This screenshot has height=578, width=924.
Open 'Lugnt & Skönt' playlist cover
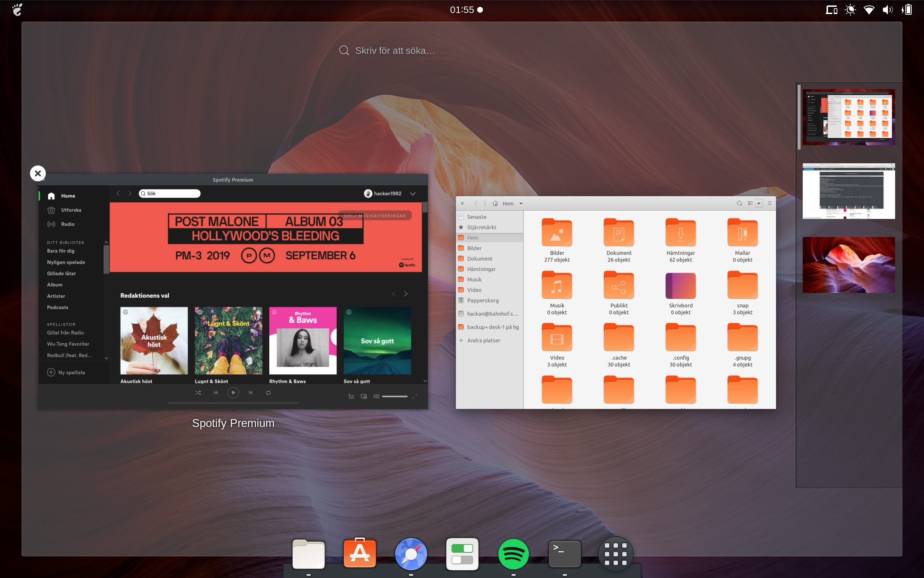(228, 341)
